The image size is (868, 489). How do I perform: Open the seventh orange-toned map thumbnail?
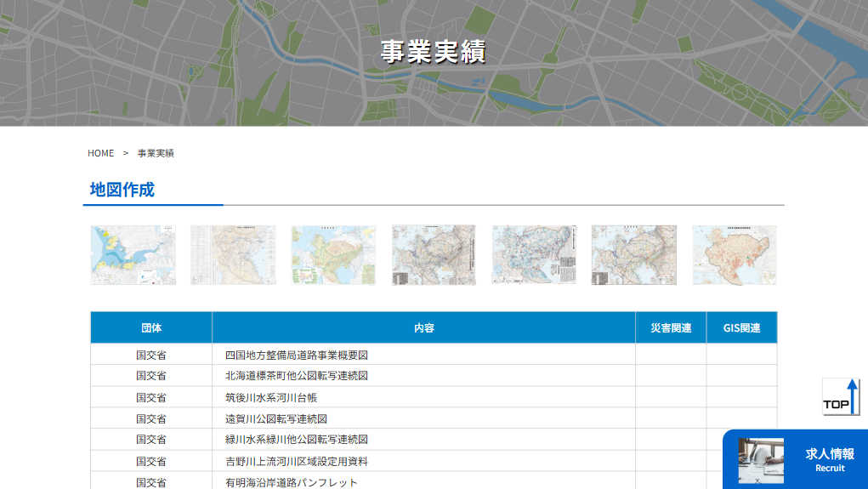735,255
